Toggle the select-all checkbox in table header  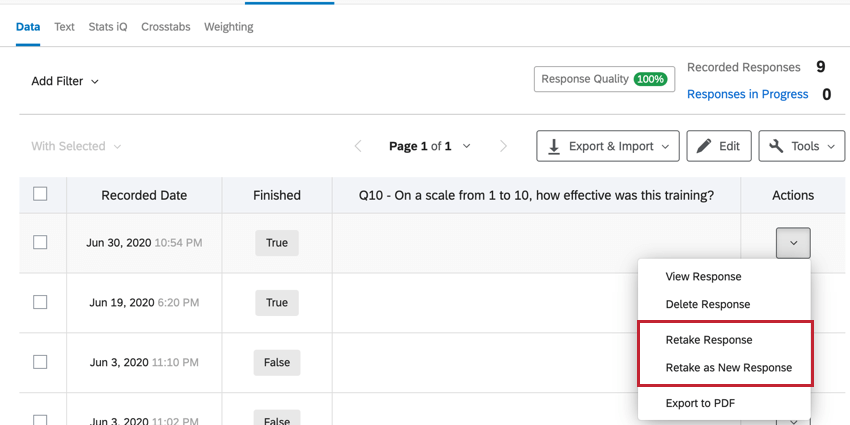tap(40, 194)
